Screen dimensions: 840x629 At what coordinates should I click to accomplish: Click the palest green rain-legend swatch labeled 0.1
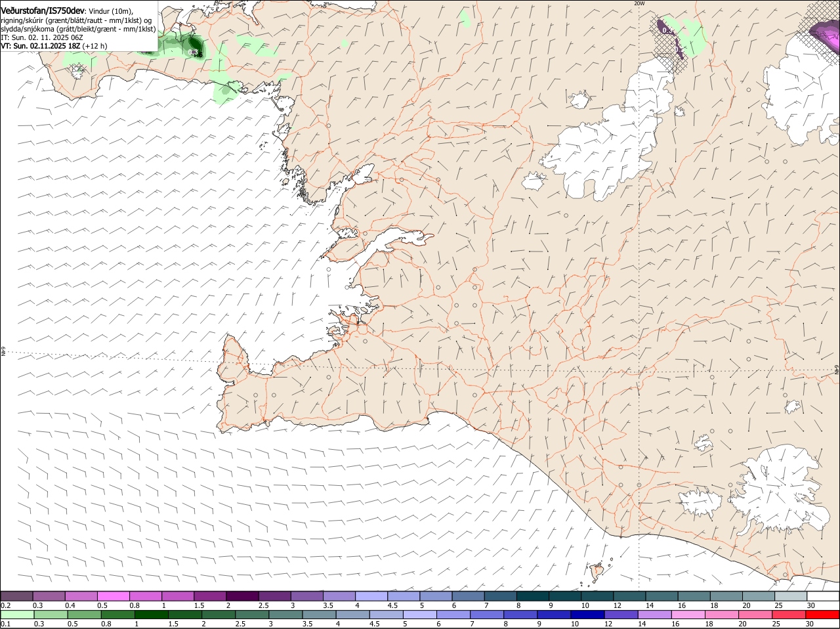coord(17,615)
